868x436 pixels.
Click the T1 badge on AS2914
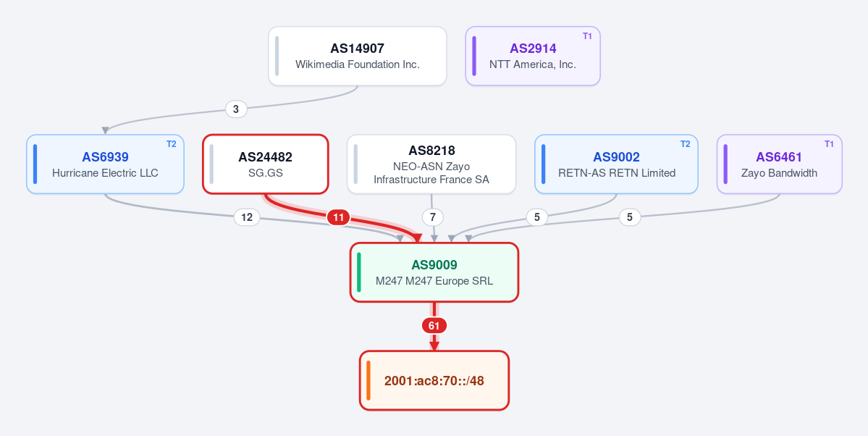click(x=587, y=36)
